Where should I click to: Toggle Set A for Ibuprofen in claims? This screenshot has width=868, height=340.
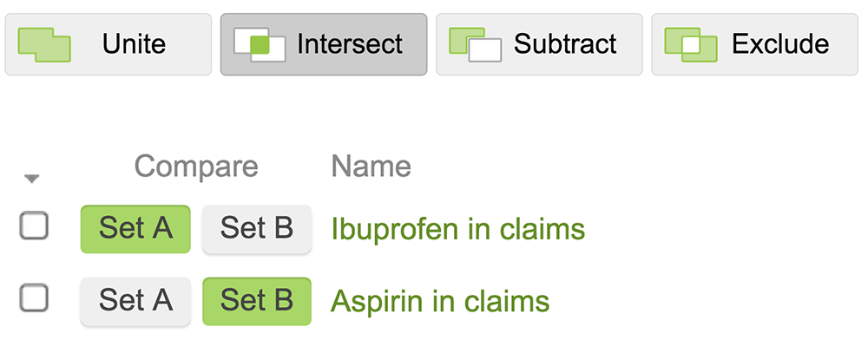coord(135,229)
